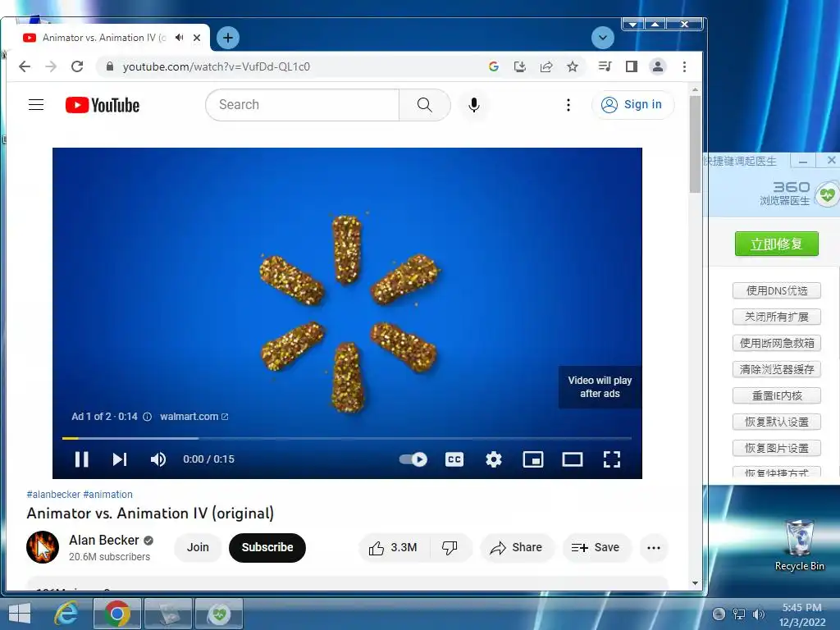Open Windows Start button
The image size is (840, 630).
(x=20, y=614)
